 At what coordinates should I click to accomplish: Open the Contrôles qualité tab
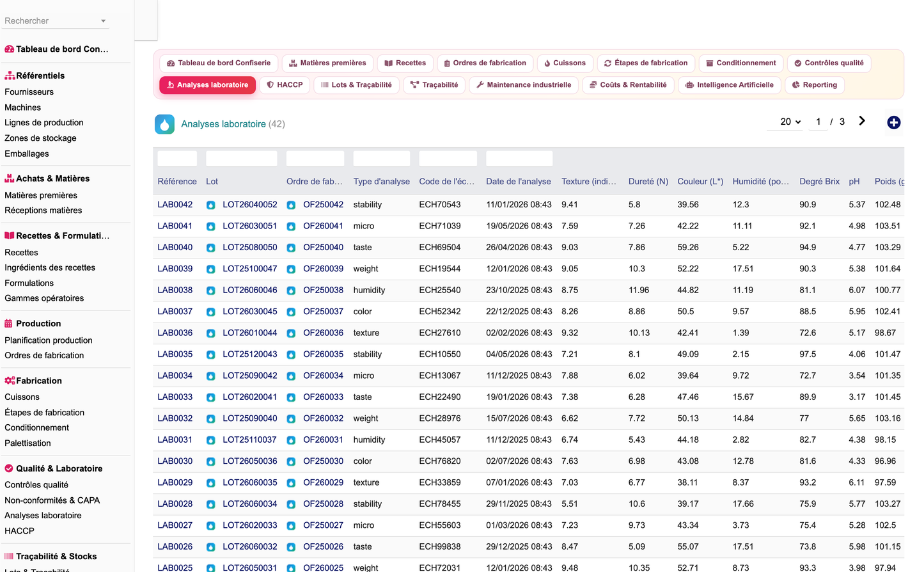(829, 63)
